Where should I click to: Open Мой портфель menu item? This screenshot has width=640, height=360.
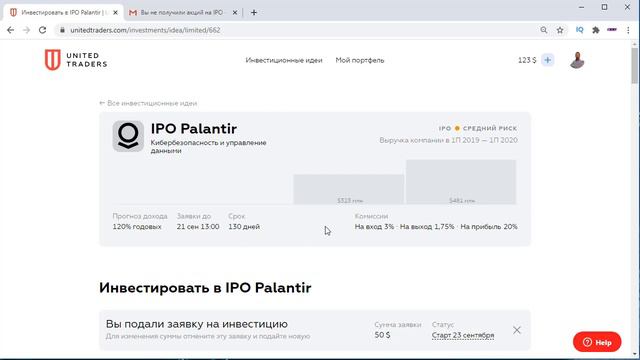pos(360,60)
